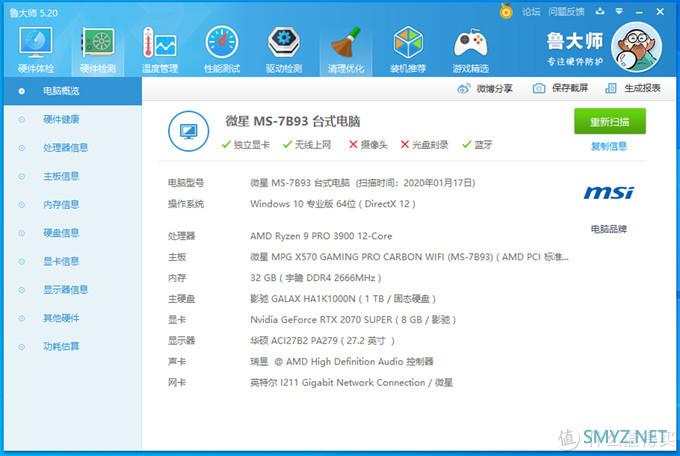Open 问题反馈 feedback link
Screen dimensions: 680x456
pyautogui.click(x=566, y=12)
